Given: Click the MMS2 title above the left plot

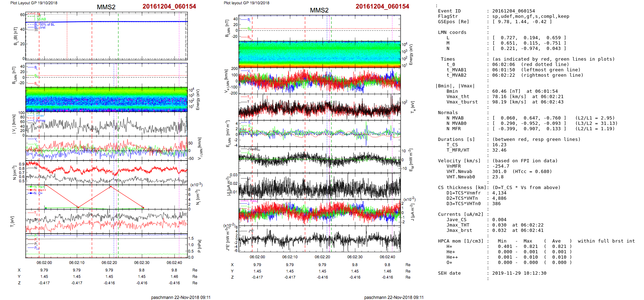Looking at the screenshot, I should (106, 7).
